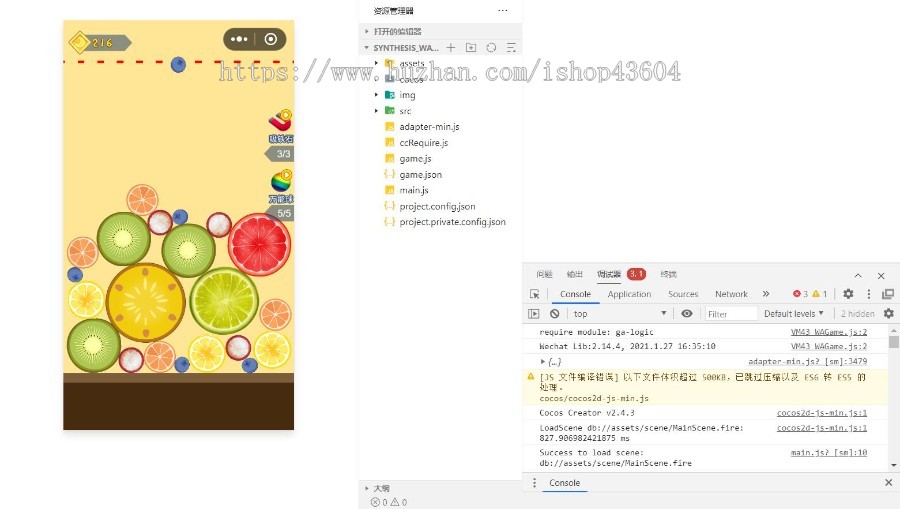
Task: Open console settings gear next to 2 hidden
Action: click(889, 313)
